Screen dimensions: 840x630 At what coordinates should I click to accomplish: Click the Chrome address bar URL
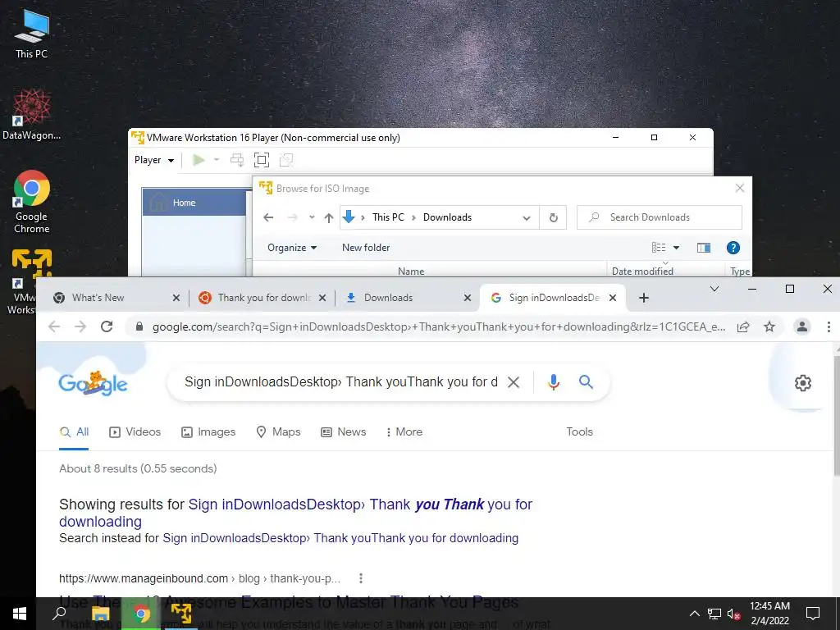[x=439, y=326]
